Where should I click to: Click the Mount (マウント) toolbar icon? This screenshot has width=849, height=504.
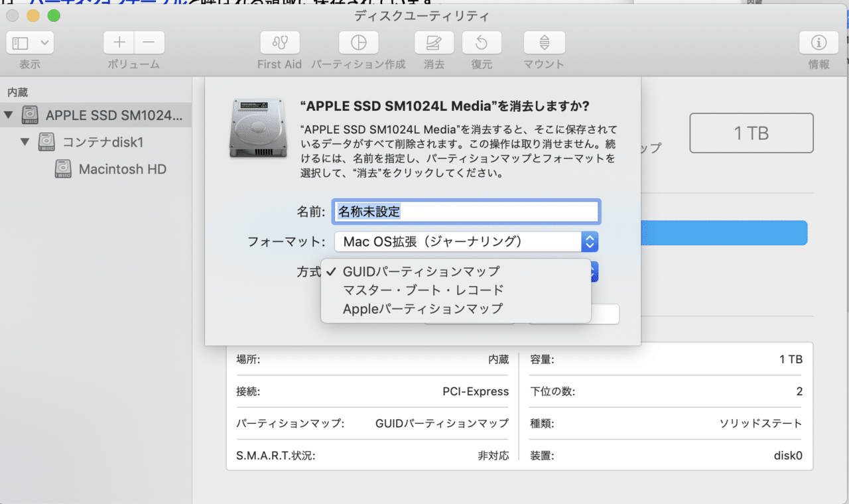pos(544,43)
